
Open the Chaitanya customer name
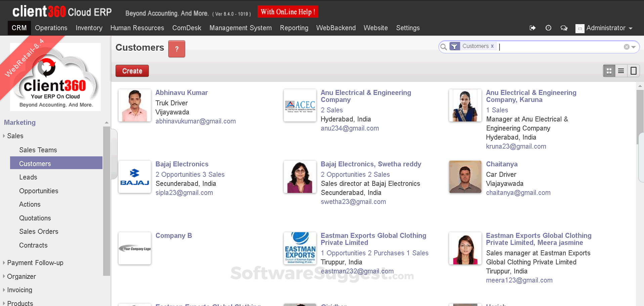(502, 164)
